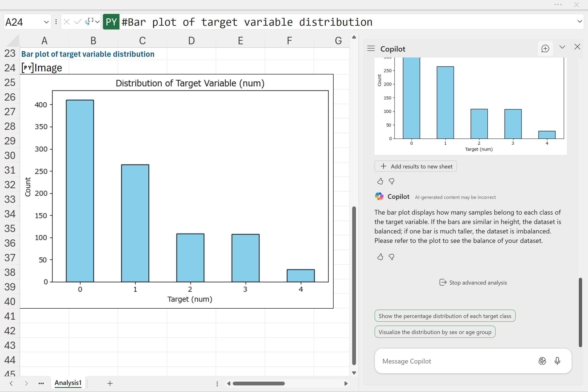Viewport: 588px width, 392px height.
Task: Open the Python output type dropdown
Action: 98,22
